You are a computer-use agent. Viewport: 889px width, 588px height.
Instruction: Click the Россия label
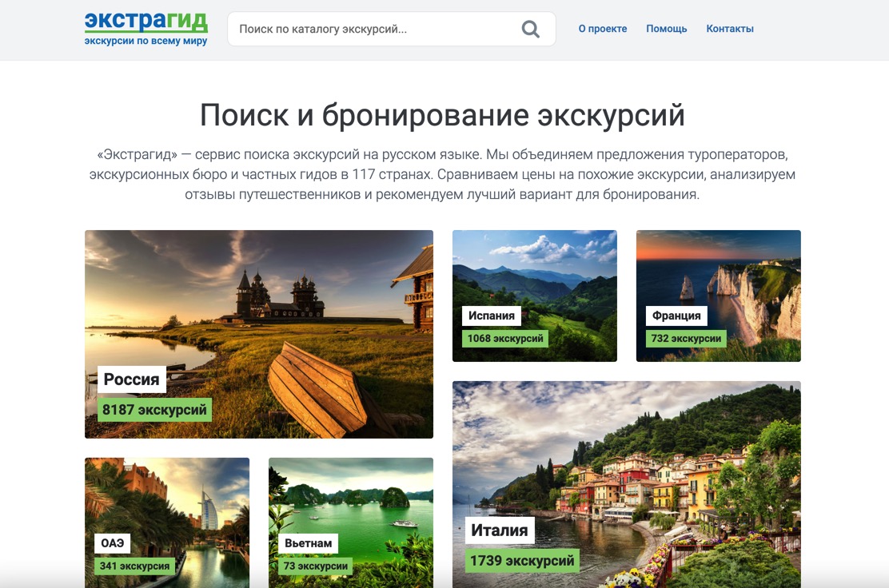coord(132,379)
